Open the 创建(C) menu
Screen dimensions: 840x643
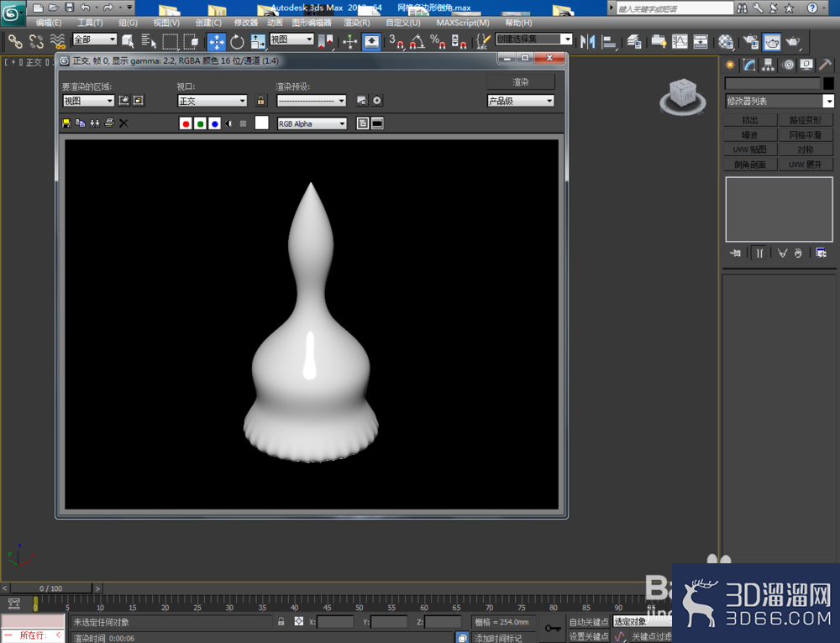(208, 23)
